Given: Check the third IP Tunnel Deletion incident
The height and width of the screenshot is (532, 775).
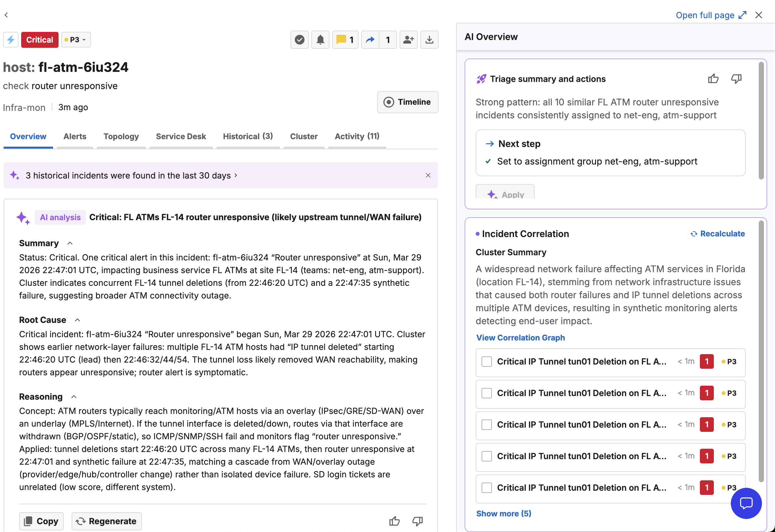Looking at the screenshot, I should point(486,425).
